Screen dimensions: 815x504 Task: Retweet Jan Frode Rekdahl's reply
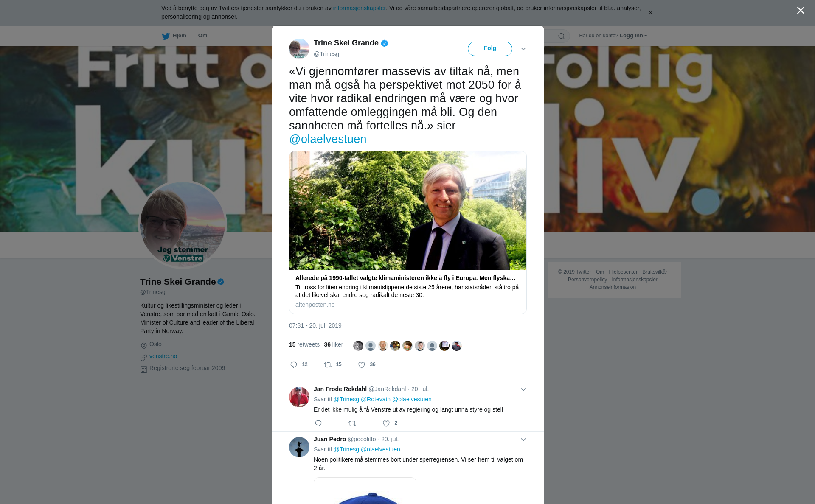[x=352, y=423]
